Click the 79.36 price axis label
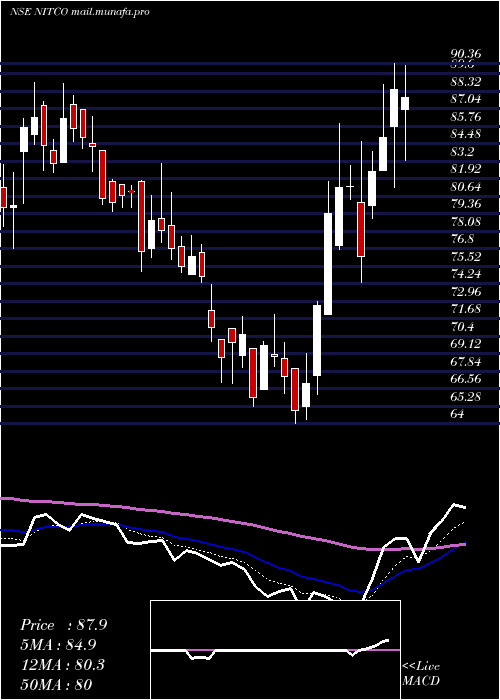This screenshot has width=500, height=700. 466,204
